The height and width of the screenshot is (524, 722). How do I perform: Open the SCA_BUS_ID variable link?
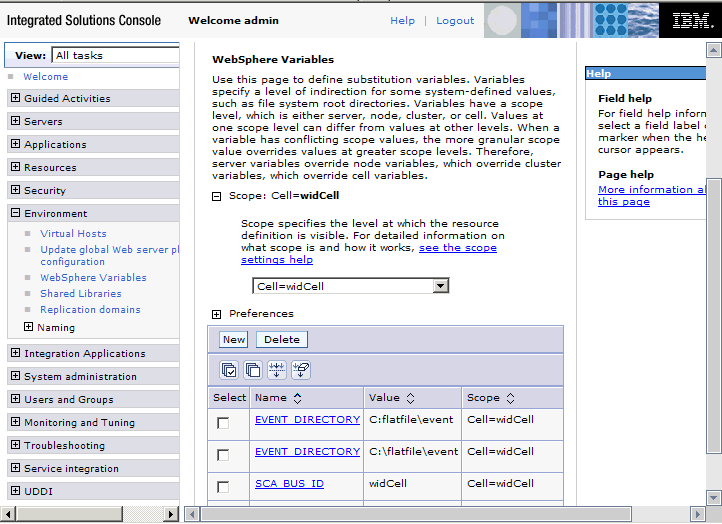289,483
